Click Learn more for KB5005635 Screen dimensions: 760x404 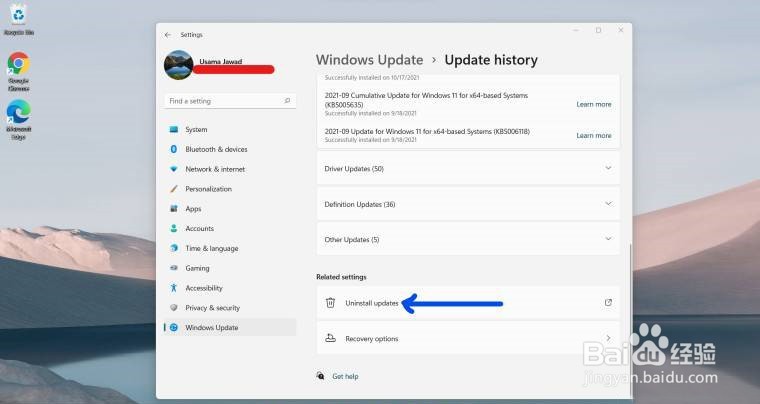pyautogui.click(x=594, y=104)
